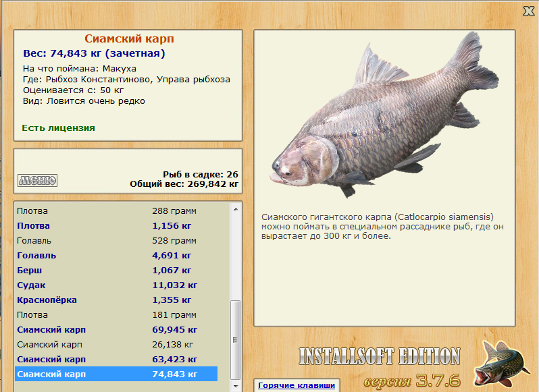Select Голавль 528 грамм row

coord(117,241)
